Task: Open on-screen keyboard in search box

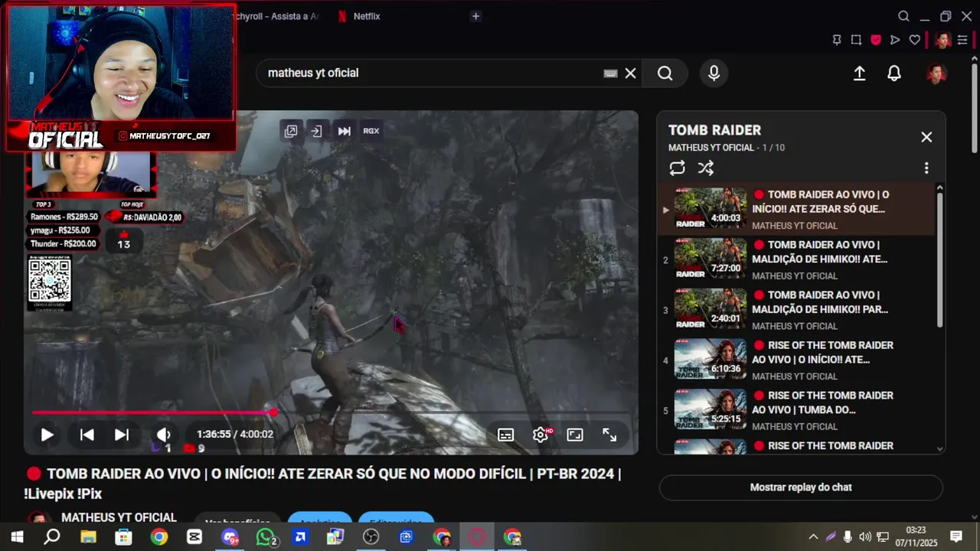Action: [610, 73]
